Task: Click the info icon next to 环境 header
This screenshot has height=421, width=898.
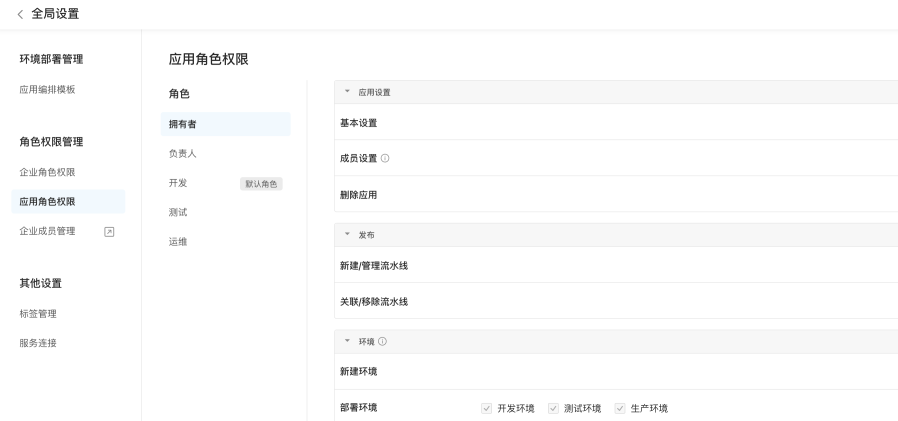Action: click(x=382, y=341)
